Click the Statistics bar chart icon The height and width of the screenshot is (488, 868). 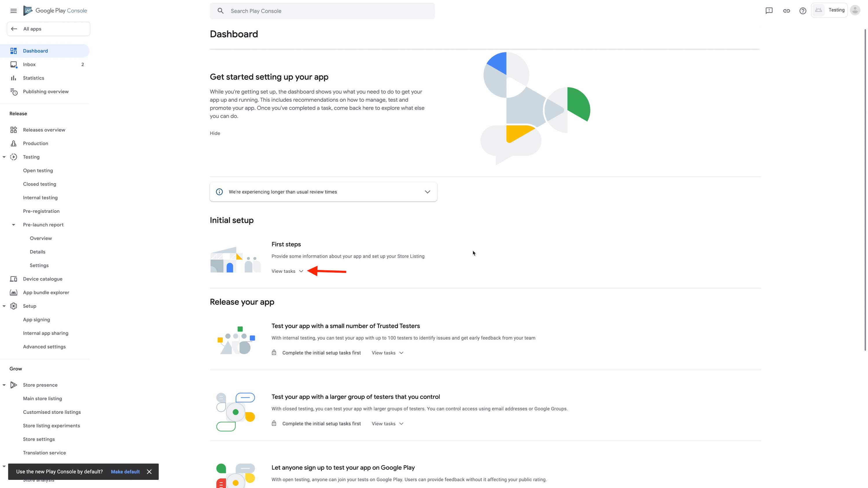14,78
